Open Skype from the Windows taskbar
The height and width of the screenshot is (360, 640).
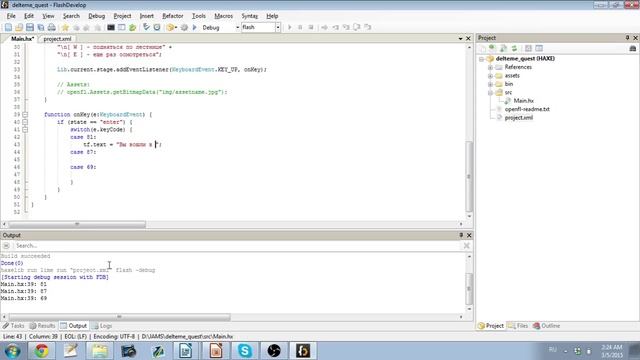pyautogui.click(x=244, y=351)
